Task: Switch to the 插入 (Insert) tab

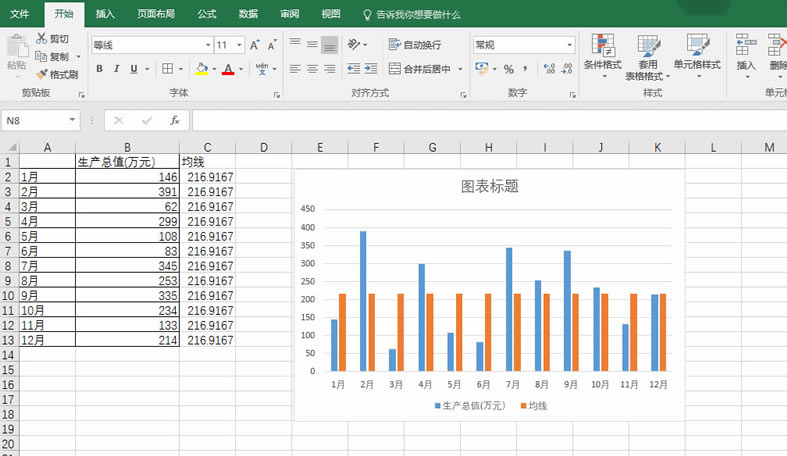Action: tap(105, 15)
